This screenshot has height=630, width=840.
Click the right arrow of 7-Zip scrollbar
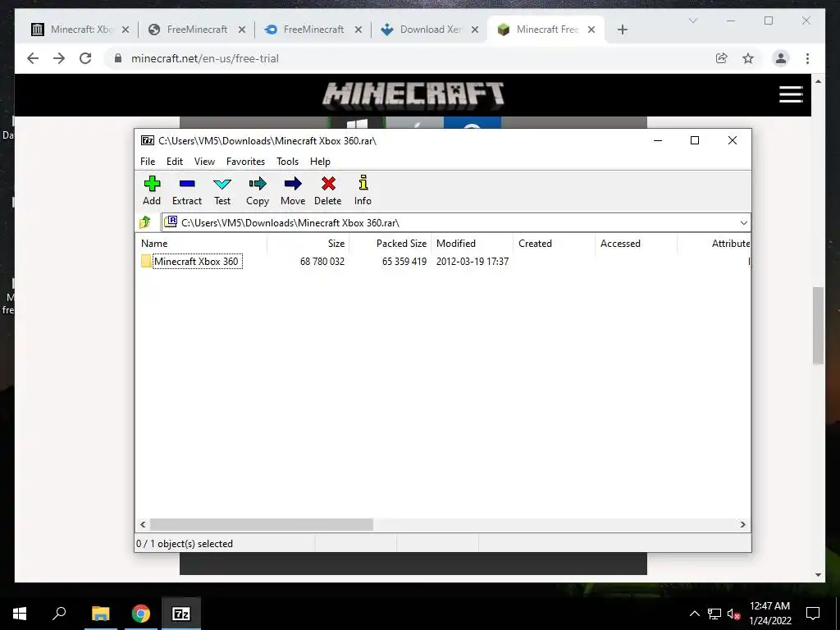742,524
